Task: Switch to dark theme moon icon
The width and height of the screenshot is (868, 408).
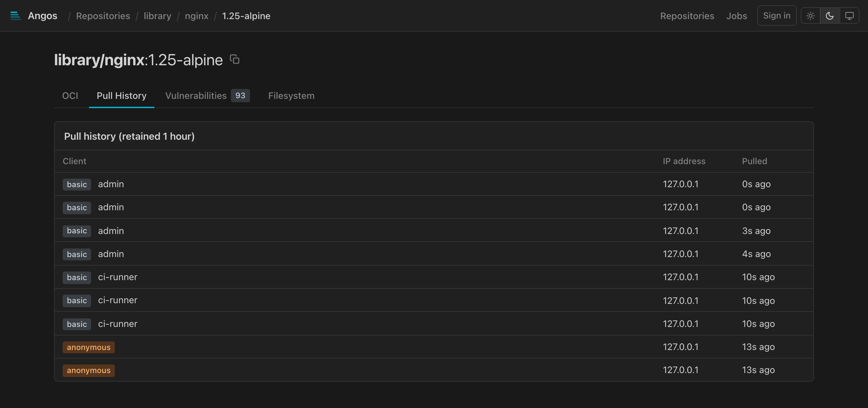Action: coord(830,16)
